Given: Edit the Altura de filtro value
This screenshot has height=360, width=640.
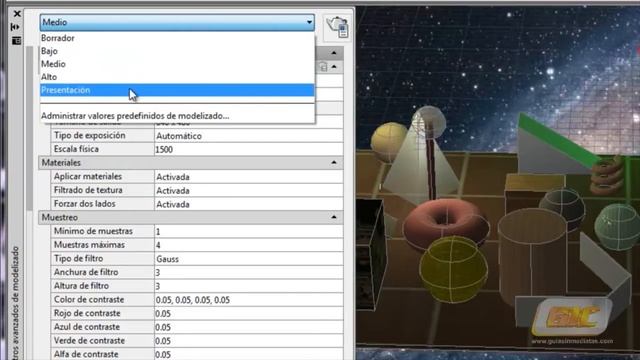Looking at the screenshot, I should pyautogui.click(x=249, y=286).
